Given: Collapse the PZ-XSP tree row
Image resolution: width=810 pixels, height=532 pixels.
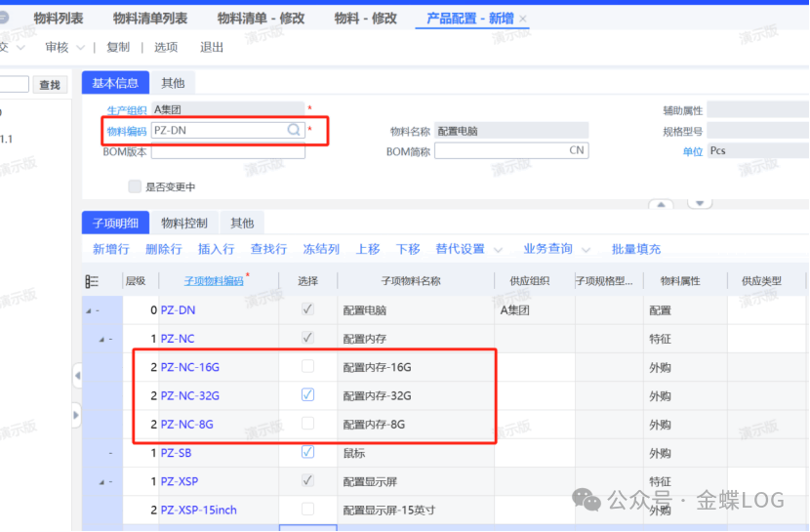Looking at the screenshot, I should click(x=100, y=482).
